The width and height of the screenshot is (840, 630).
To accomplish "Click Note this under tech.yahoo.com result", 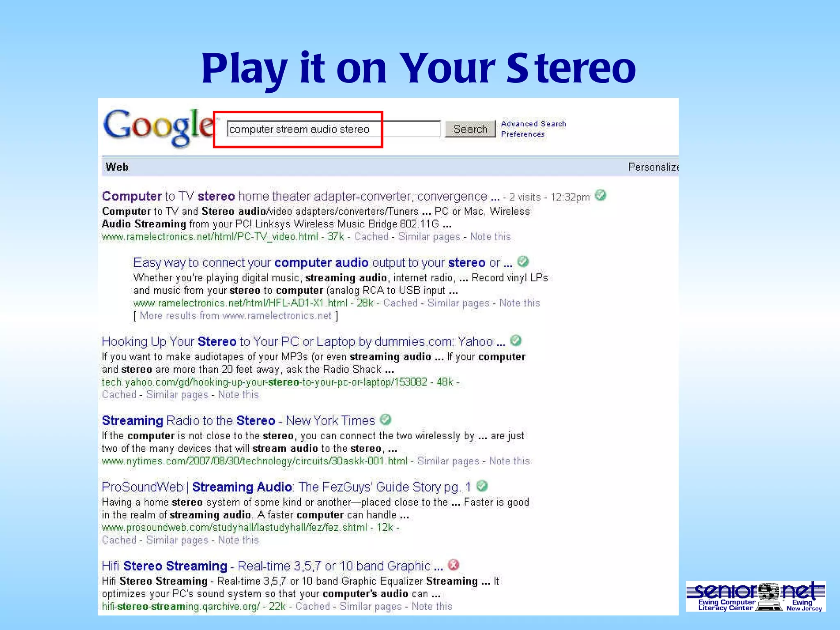I will 238,395.
